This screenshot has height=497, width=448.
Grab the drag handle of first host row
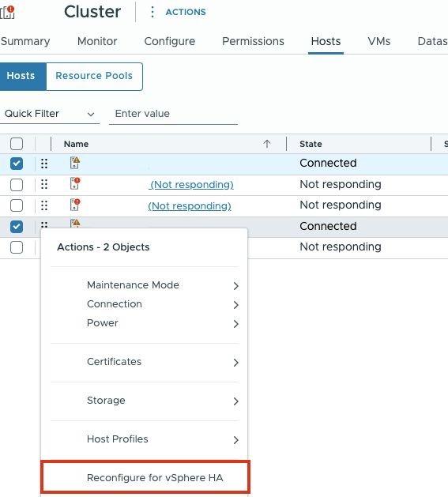tap(44, 164)
